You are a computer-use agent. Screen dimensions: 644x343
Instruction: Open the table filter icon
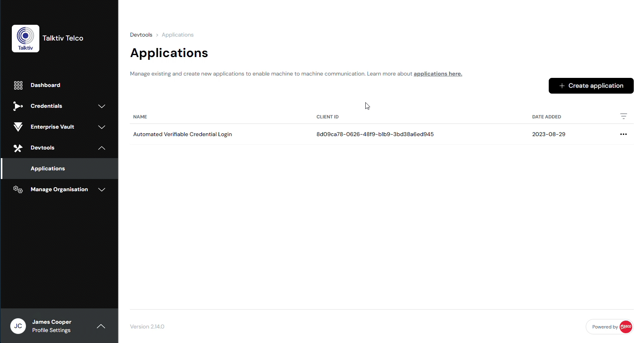point(624,116)
